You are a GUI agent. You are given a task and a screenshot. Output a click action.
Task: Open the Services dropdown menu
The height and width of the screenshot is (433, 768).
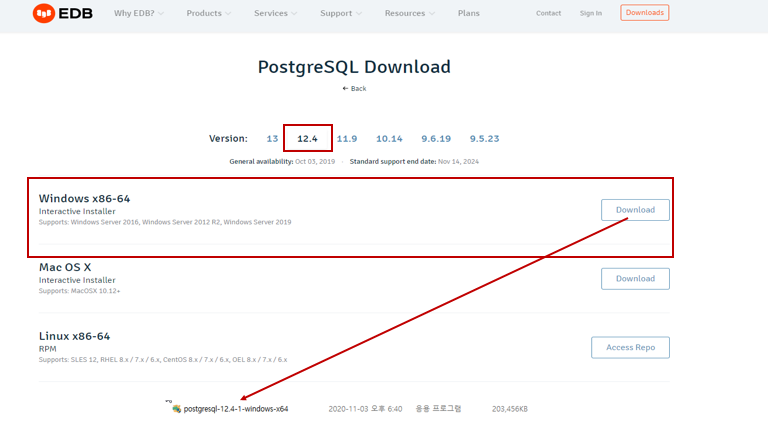point(275,13)
